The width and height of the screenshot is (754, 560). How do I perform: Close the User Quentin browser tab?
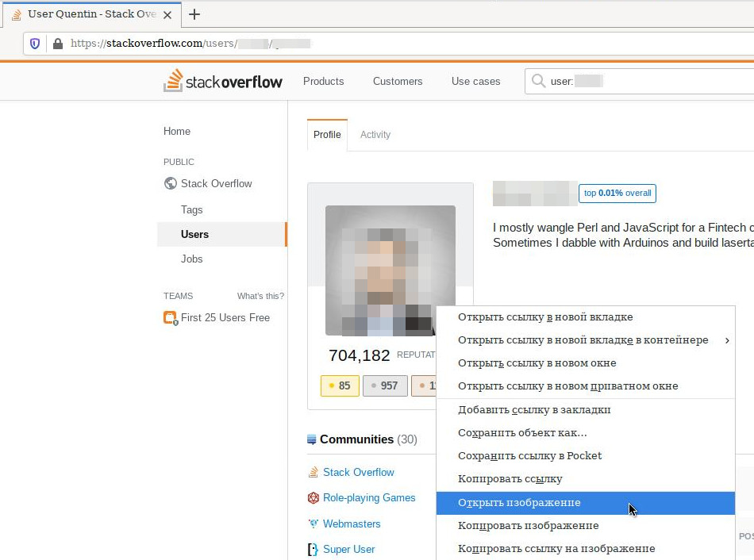coord(167,15)
